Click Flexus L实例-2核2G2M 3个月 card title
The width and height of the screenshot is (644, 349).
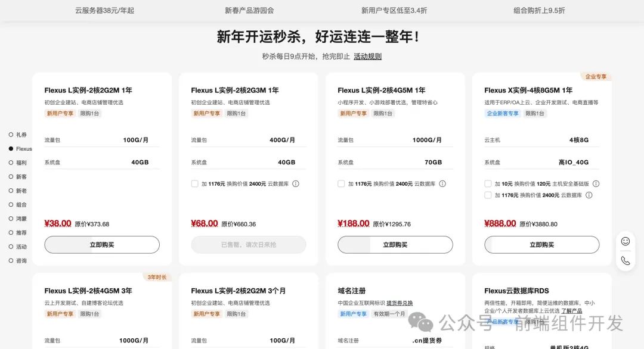tap(238, 291)
